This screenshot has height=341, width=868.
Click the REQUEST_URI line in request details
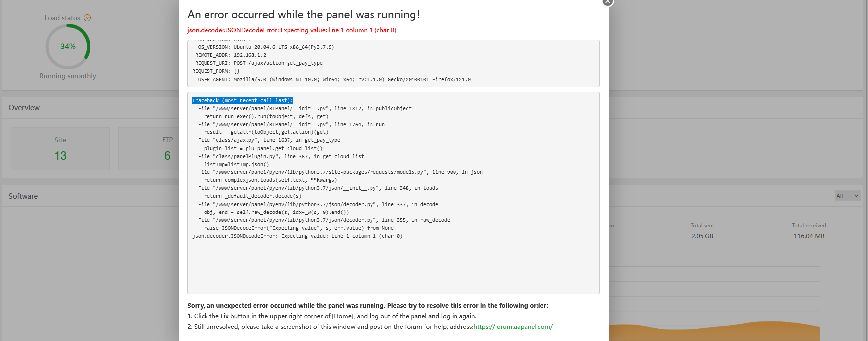coord(258,63)
